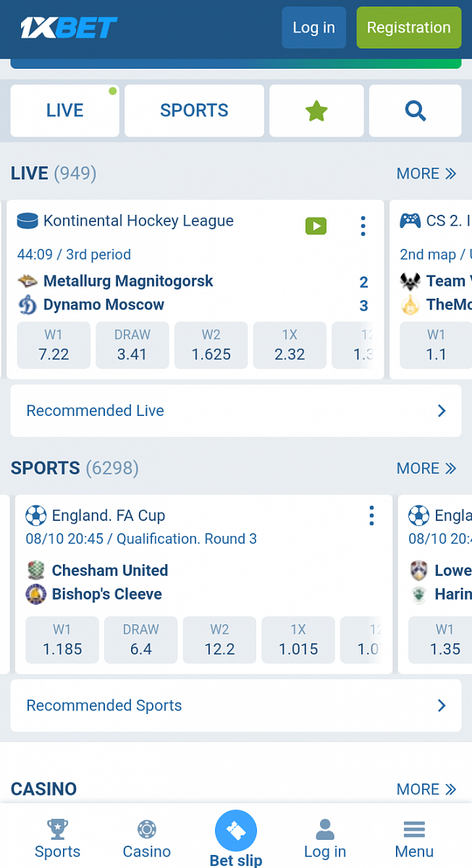Viewport: 472px width, 868px height.
Task: Select W1 odds 7.22 for Metallurg Magnitogorsk
Action: 54,346
